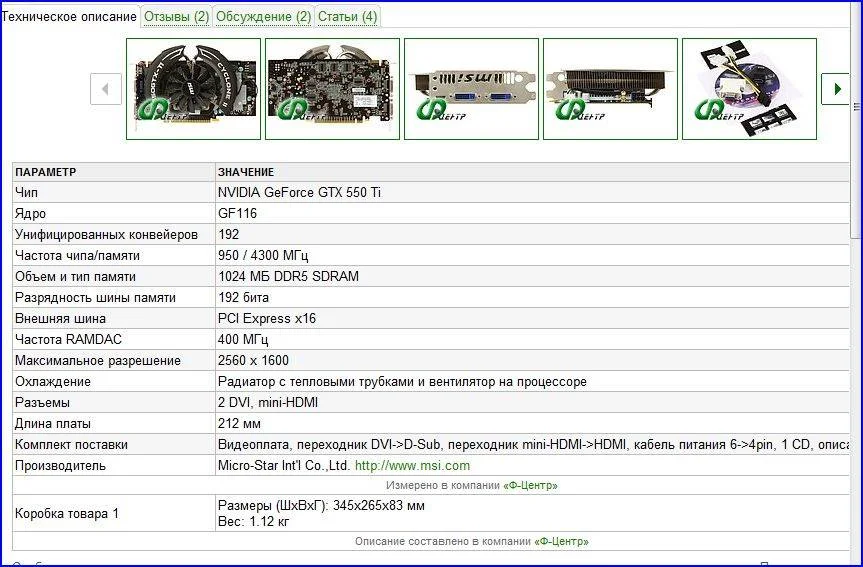Click the 2560 x 1600 resolution value
The width and height of the screenshot is (863, 567).
253,361
